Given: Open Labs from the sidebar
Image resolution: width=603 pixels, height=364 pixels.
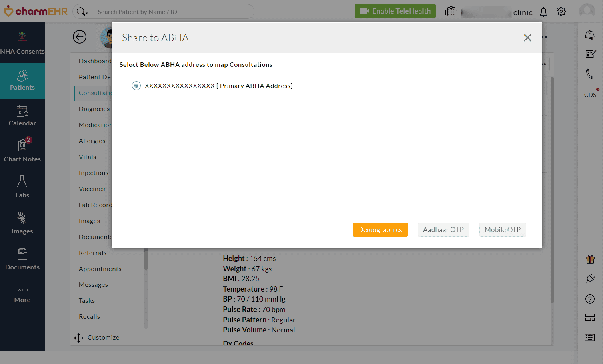Looking at the screenshot, I should tap(22, 187).
